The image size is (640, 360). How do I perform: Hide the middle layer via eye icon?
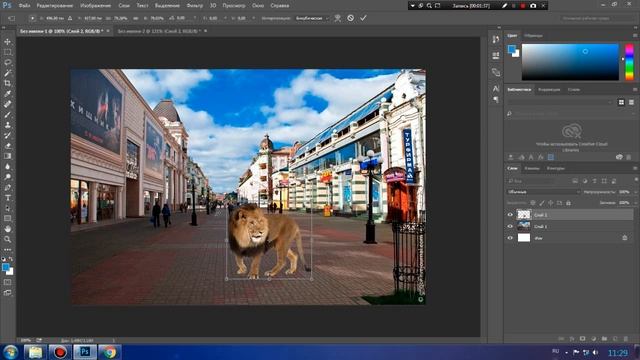point(510,226)
